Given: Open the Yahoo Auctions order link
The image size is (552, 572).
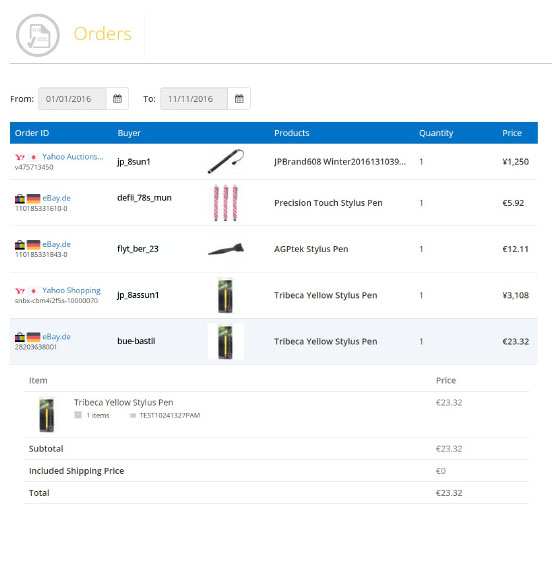Looking at the screenshot, I should pyautogui.click(x=73, y=156).
